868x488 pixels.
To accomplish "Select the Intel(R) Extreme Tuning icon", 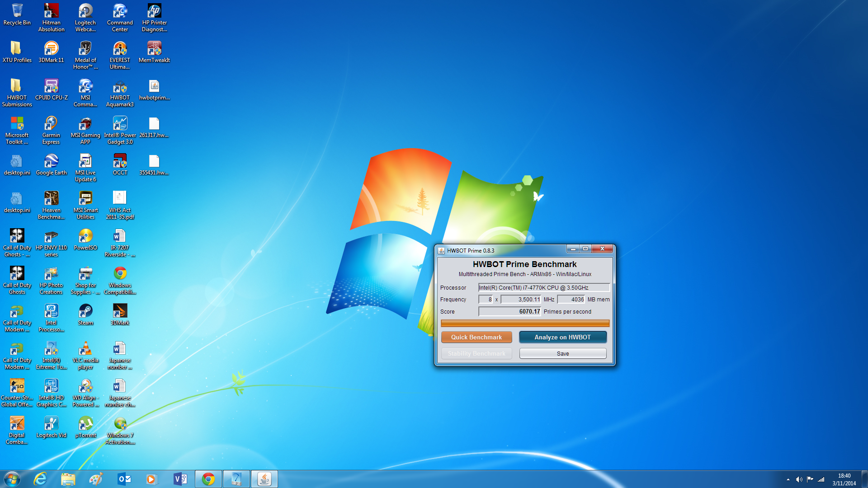I will click(x=52, y=356).
